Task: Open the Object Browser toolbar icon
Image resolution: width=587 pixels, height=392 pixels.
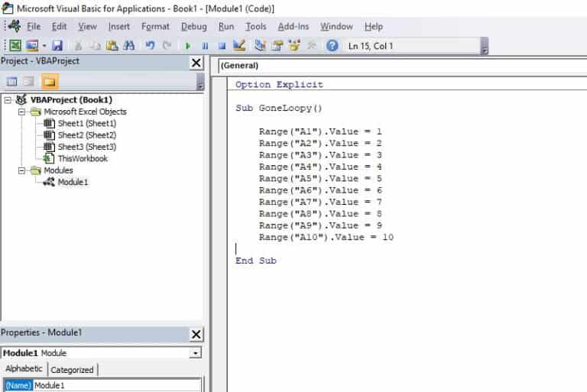Action: click(294, 46)
